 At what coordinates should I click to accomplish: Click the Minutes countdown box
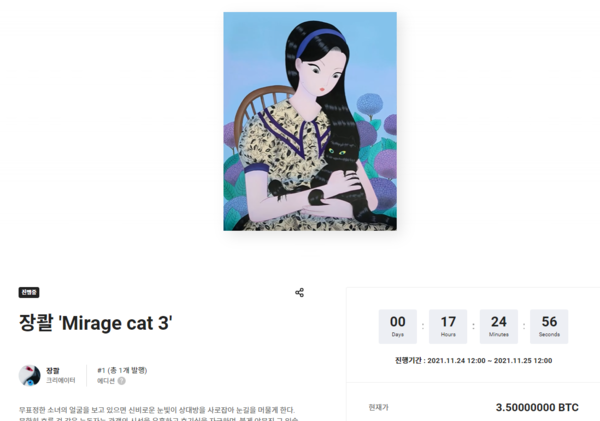[x=499, y=326]
